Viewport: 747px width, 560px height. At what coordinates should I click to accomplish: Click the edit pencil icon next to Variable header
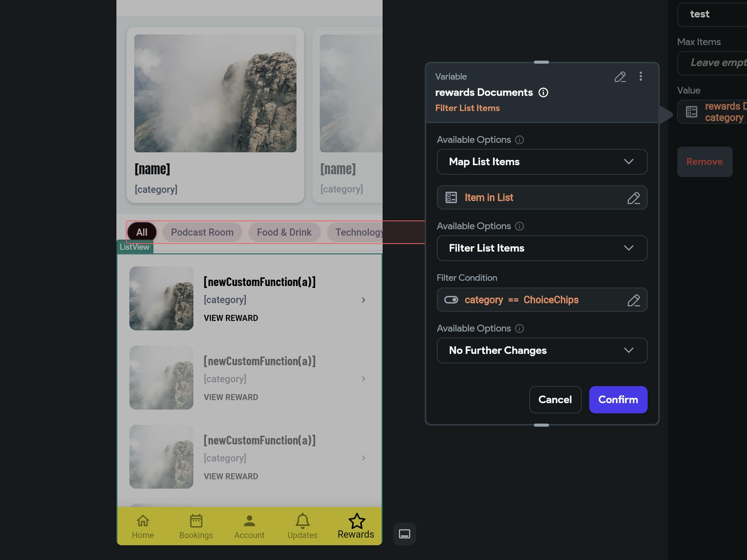[x=620, y=77]
